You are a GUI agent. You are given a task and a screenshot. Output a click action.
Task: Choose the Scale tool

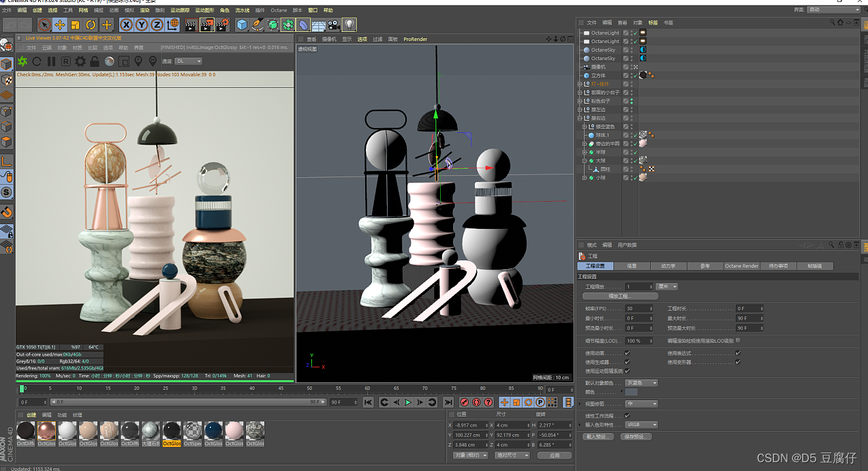pos(76,25)
